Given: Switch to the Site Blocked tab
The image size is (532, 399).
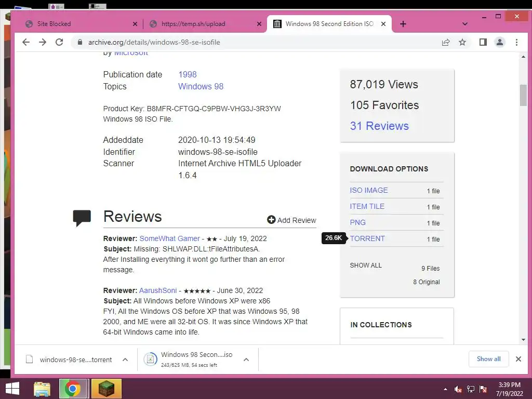Looking at the screenshot, I should 81,24.
